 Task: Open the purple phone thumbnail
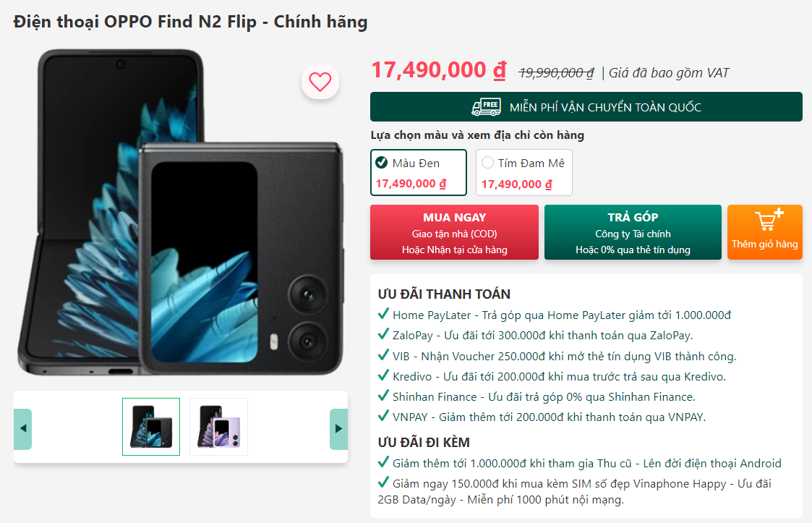click(218, 427)
